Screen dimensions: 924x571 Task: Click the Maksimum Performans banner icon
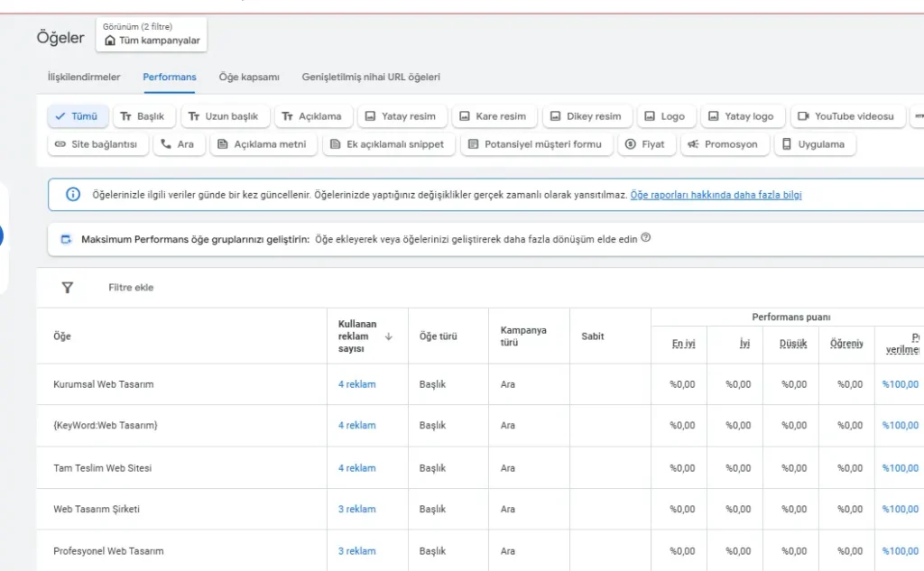[x=66, y=239]
